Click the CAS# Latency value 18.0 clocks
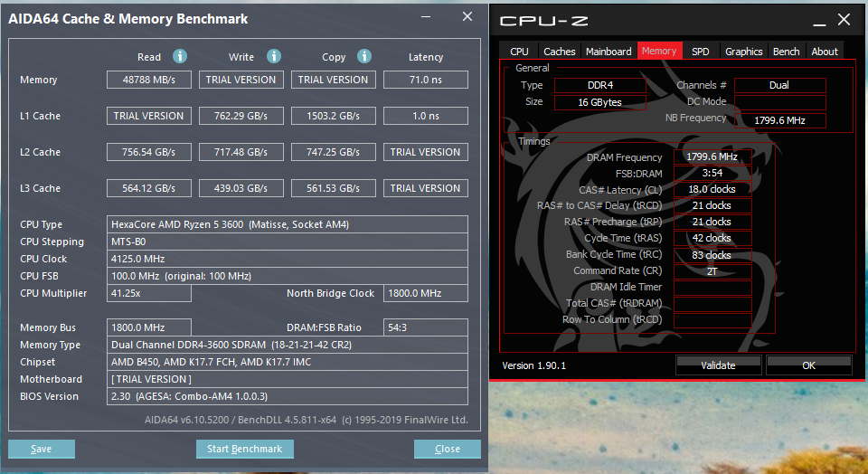This screenshot has height=474, width=868. point(712,189)
